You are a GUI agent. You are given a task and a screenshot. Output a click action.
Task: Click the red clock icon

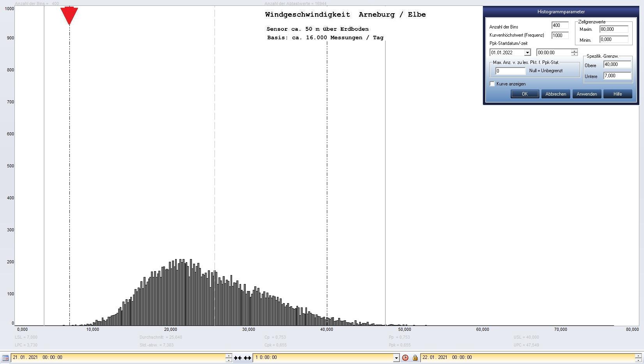405,357
